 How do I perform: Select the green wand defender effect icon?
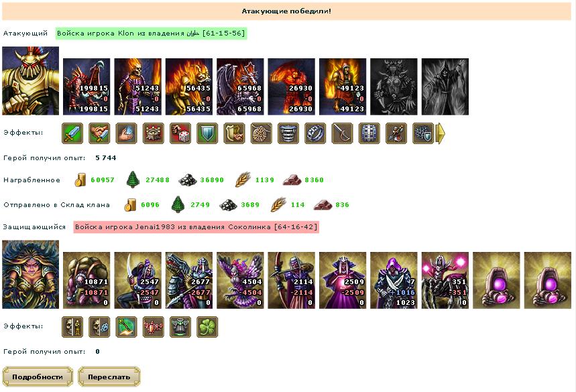click(126, 327)
